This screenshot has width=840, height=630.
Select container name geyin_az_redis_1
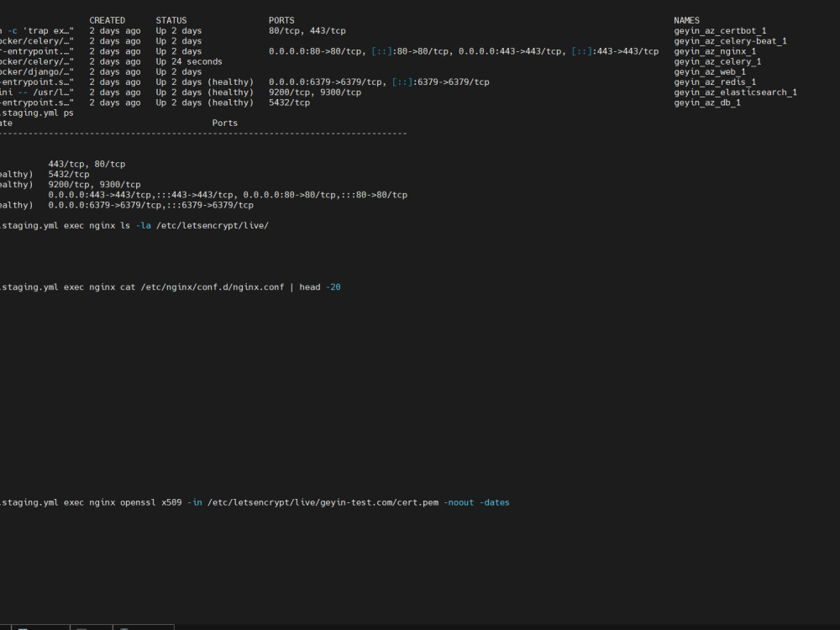pos(715,82)
